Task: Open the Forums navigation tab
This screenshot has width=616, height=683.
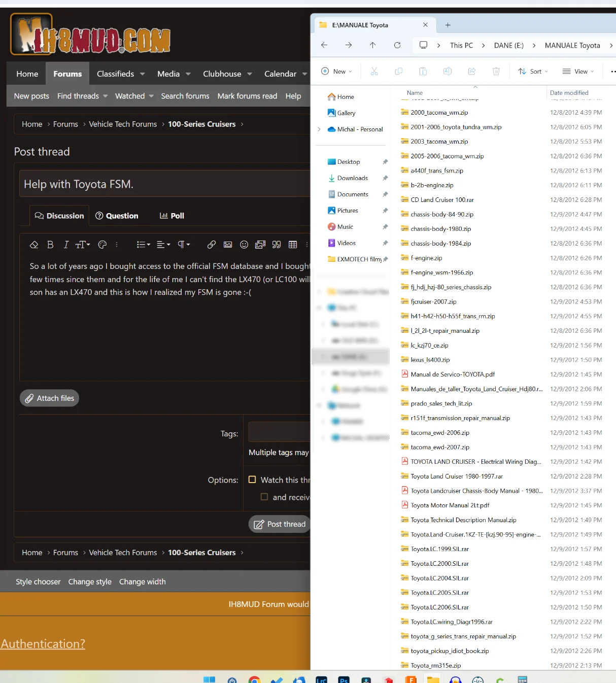Action: point(67,74)
